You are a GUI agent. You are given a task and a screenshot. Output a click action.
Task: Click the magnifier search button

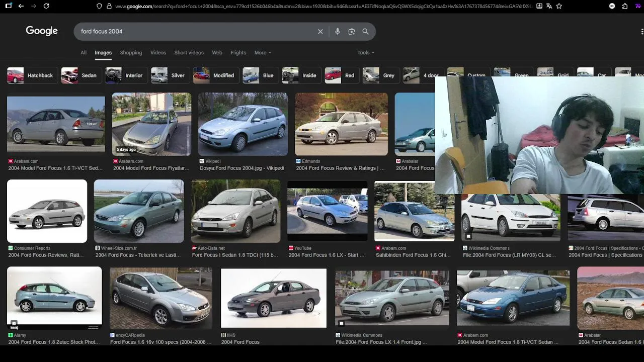click(366, 31)
